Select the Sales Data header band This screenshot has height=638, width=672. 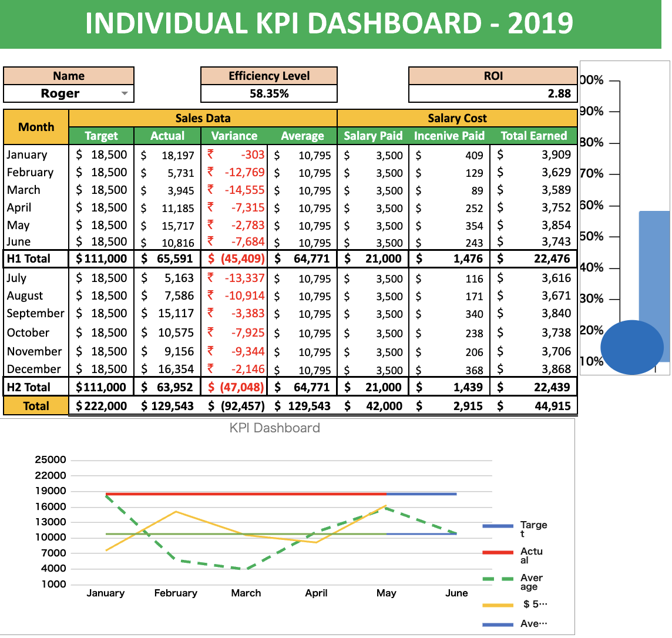(202, 118)
